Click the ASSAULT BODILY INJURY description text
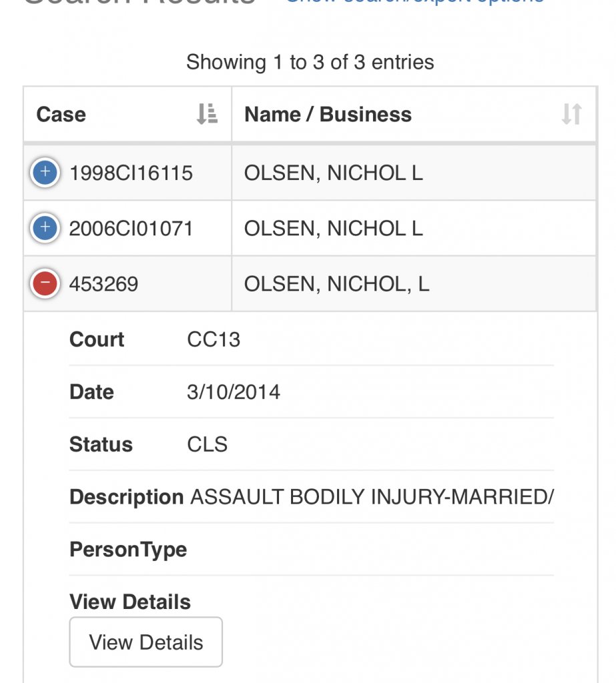The height and width of the screenshot is (683, 616). 372,497
